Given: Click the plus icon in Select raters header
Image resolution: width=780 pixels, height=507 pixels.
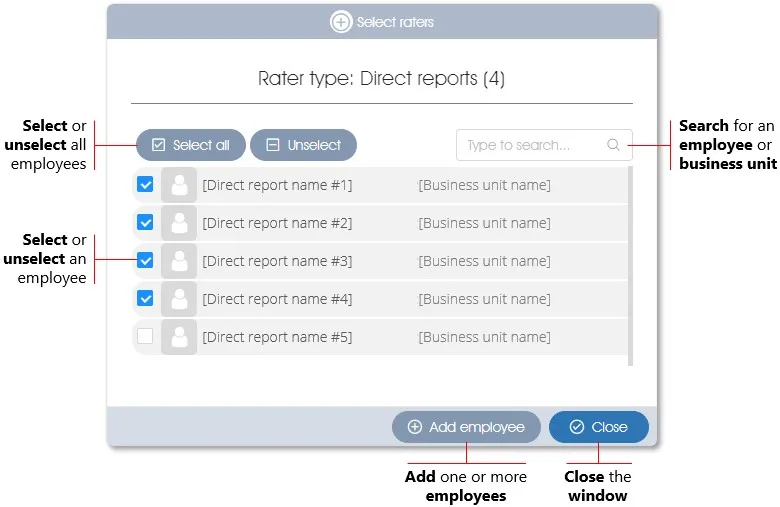Looking at the screenshot, I should click(341, 22).
